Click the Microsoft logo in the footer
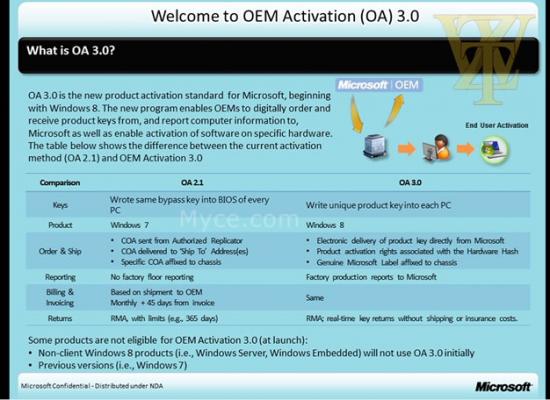The height and width of the screenshot is (400, 550). 503,387
